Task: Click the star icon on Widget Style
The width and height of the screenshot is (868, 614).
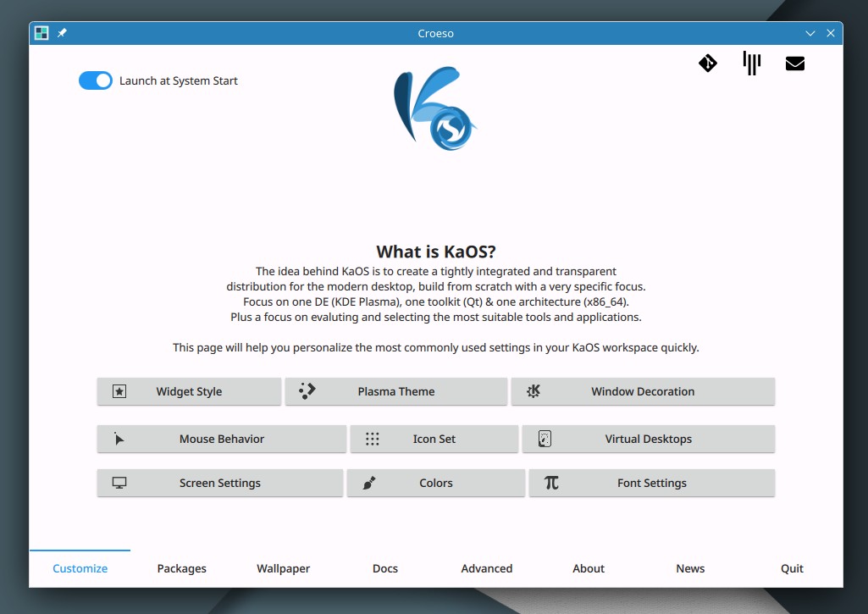Action: [x=119, y=391]
